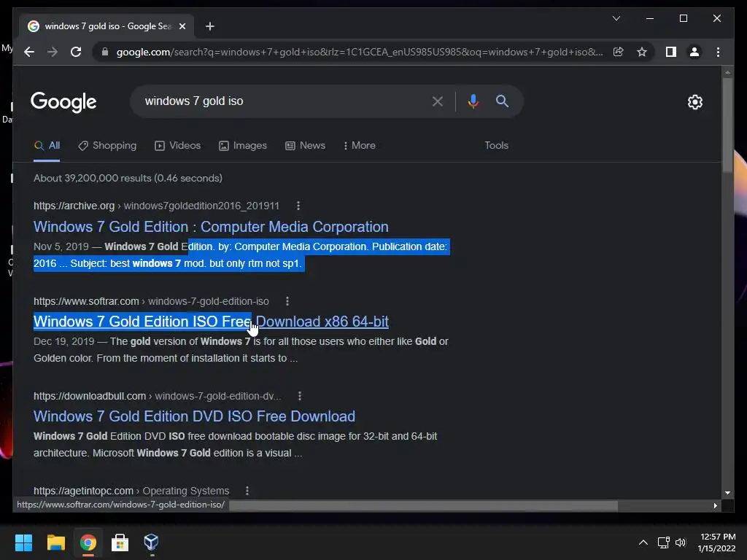This screenshot has width=747, height=560.
Task: Select the All results tab
Action: pos(47,146)
